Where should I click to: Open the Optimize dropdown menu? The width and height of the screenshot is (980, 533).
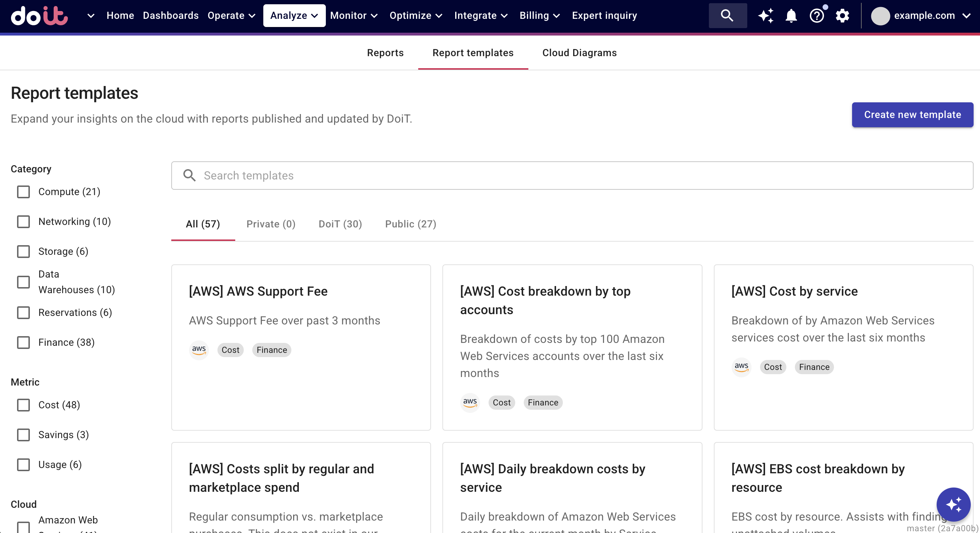click(x=416, y=16)
